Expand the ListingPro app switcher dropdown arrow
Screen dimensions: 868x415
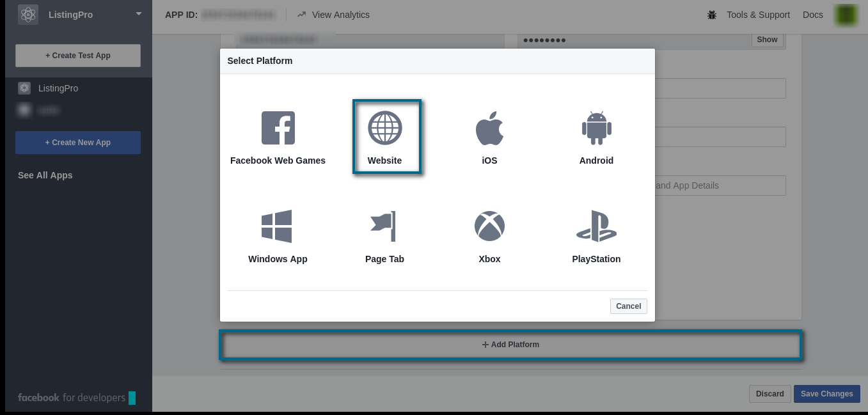[139, 13]
